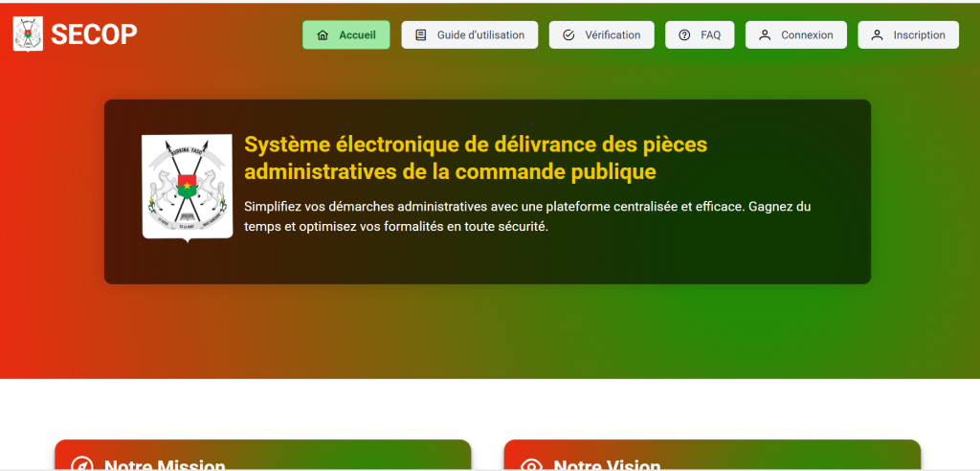Viewport: 980px width, 471px height.
Task: Click the user icon beside Connexion
Action: 765,35
